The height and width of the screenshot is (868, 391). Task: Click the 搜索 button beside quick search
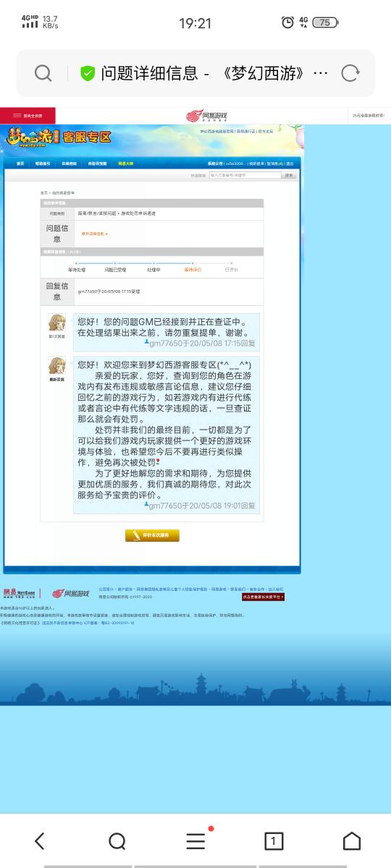pyautogui.click(x=289, y=175)
